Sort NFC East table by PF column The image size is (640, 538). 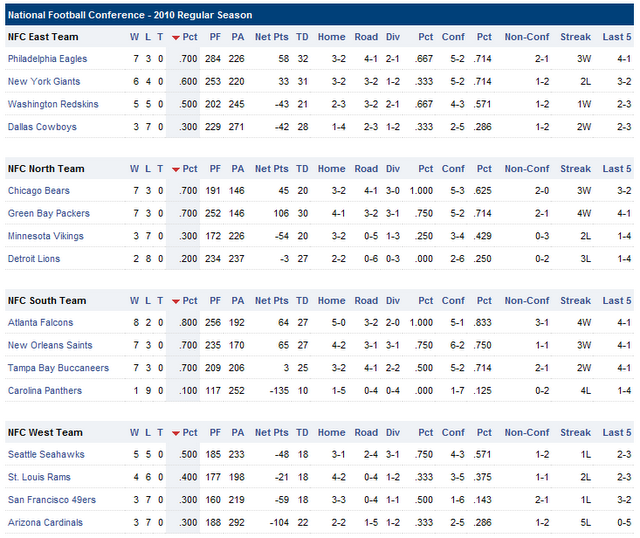tap(213, 37)
